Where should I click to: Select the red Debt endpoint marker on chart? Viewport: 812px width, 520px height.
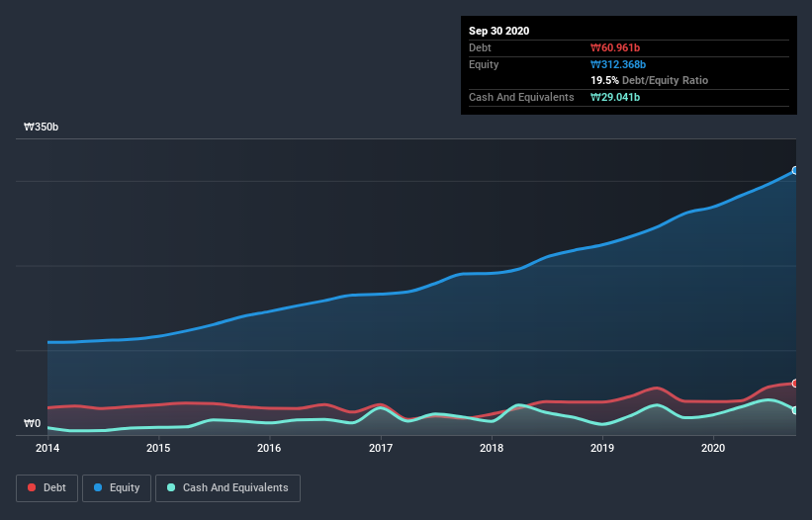[795, 383]
